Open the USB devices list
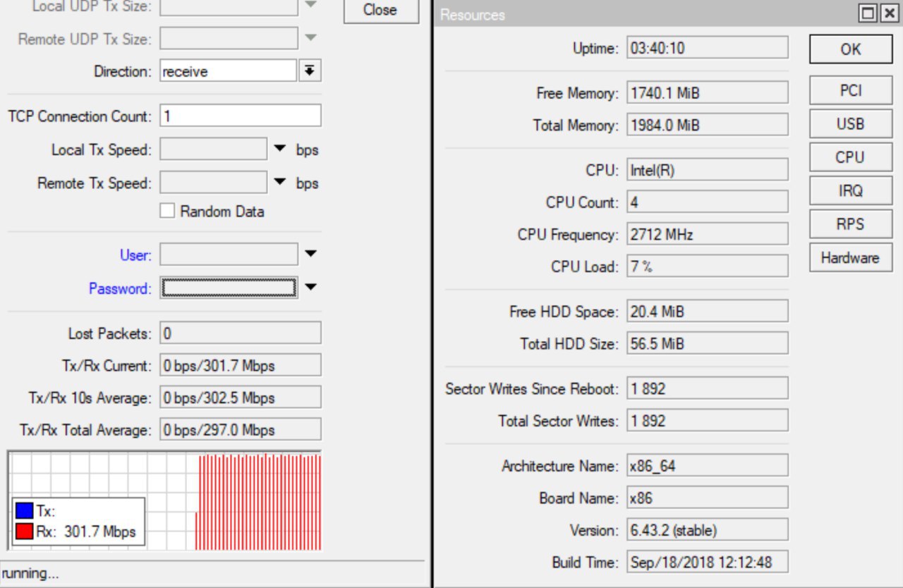The width and height of the screenshot is (903, 588). tap(850, 124)
